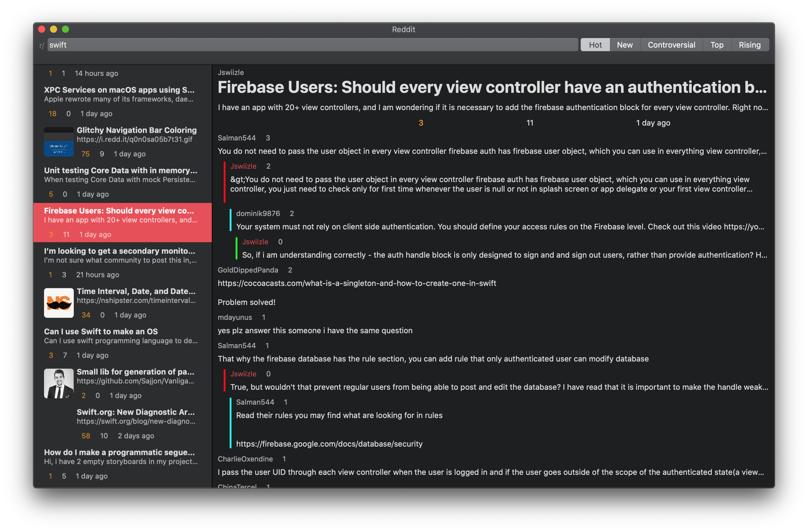The image size is (808, 532).
Task: Switch to Controversial sorting
Action: (x=671, y=45)
